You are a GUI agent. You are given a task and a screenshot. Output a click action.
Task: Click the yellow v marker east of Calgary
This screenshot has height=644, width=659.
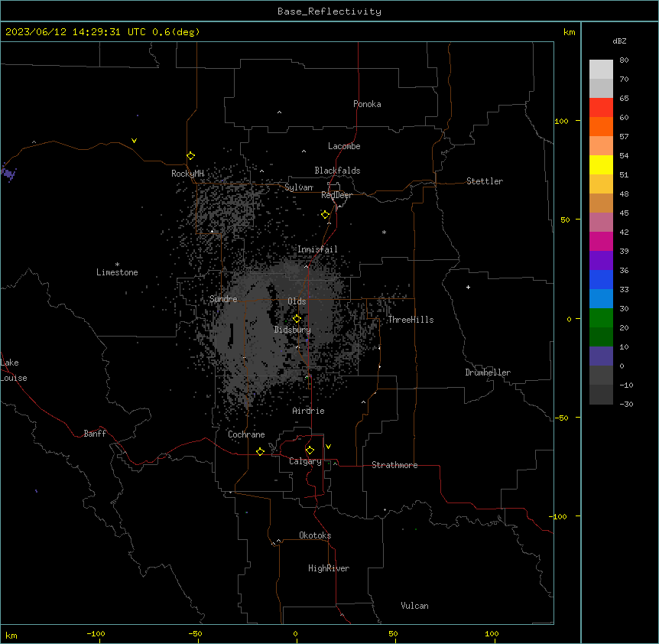328,447
